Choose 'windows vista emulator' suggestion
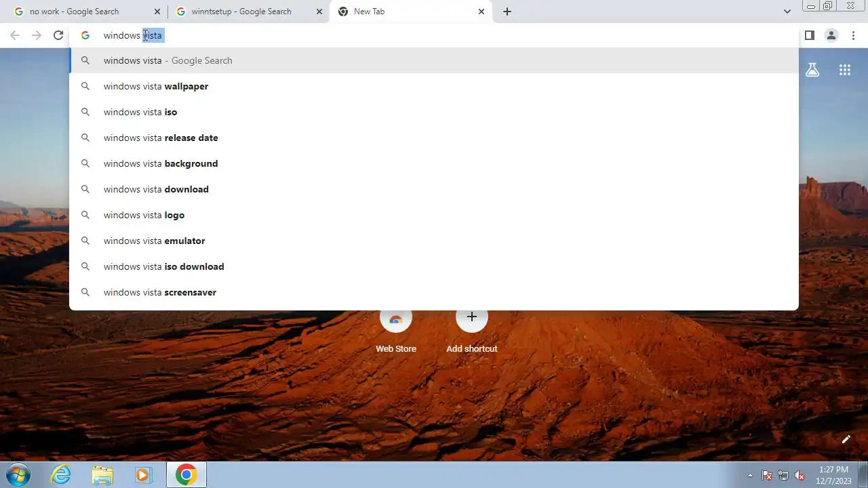Image resolution: width=868 pixels, height=488 pixels. 434,241
